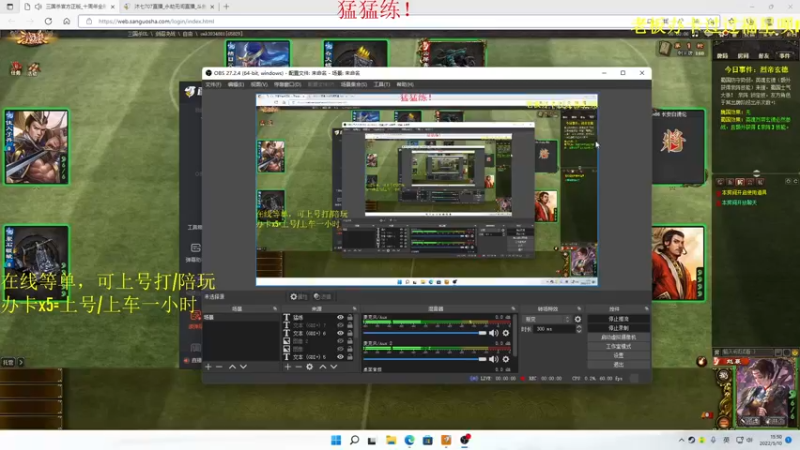
Task: Open transition properties gear icon
Action: pos(578,319)
